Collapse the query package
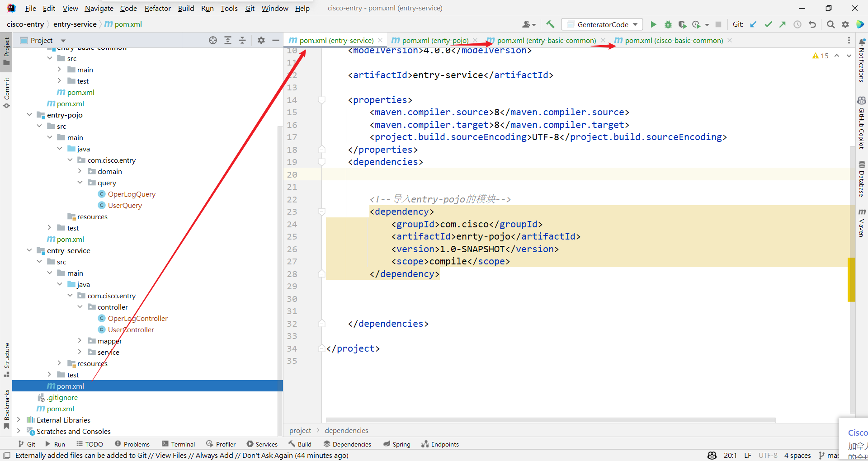 (x=80, y=183)
